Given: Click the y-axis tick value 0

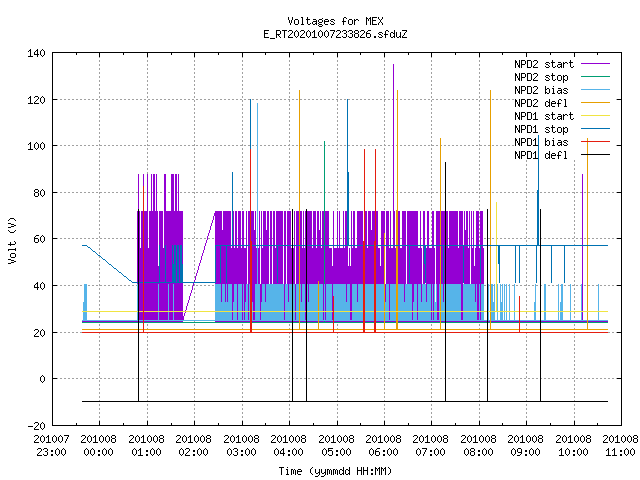Looking at the screenshot, I should (x=42, y=379).
